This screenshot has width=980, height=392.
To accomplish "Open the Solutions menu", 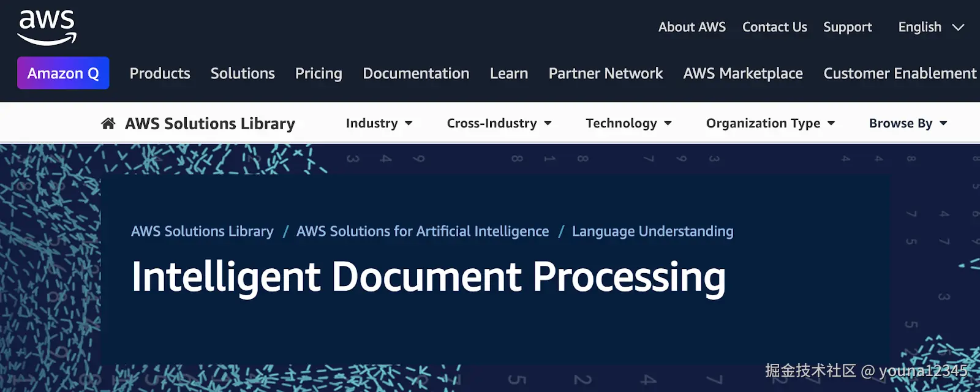I will tap(243, 73).
